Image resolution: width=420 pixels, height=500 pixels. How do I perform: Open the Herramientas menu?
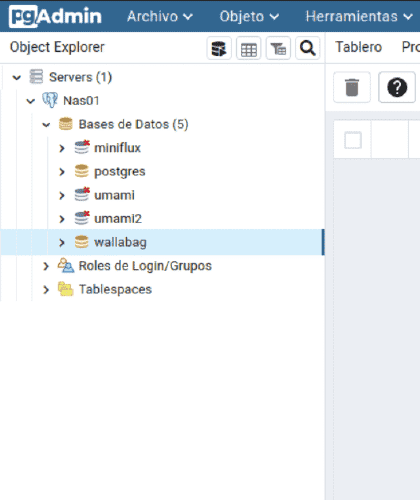(x=359, y=16)
